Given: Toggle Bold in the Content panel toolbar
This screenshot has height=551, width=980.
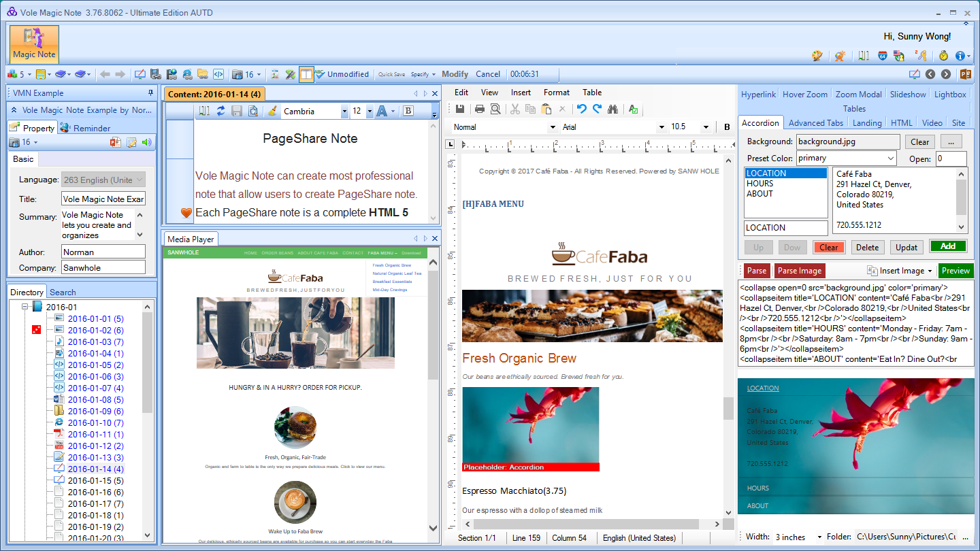Looking at the screenshot, I should tap(408, 111).
